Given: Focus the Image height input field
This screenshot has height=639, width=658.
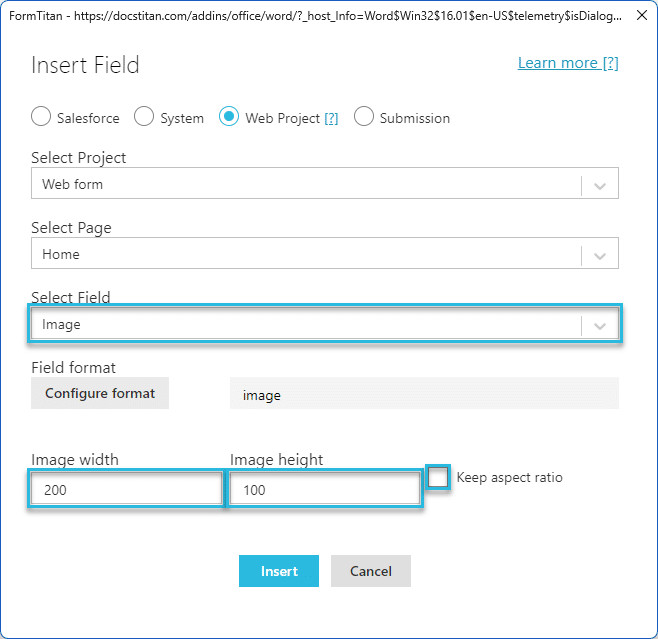Looking at the screenshot, I should (x=324, y=490).
